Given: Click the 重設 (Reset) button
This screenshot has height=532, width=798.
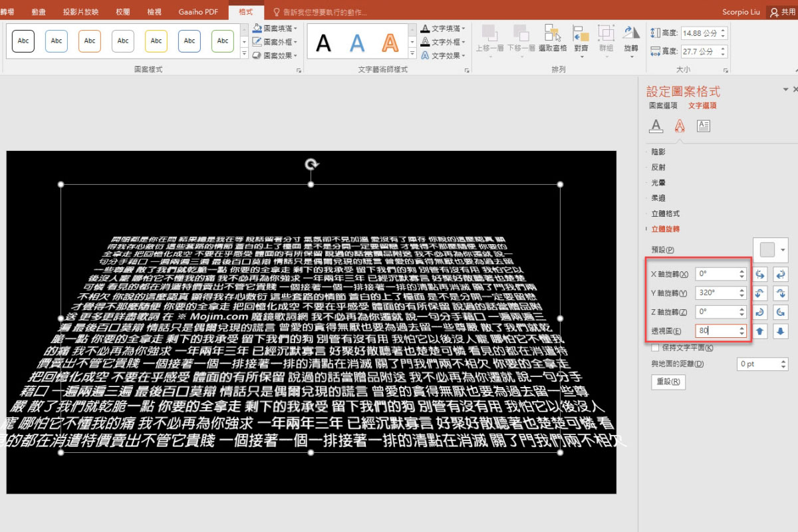Looking at the screenshot, I should (668, 382).
